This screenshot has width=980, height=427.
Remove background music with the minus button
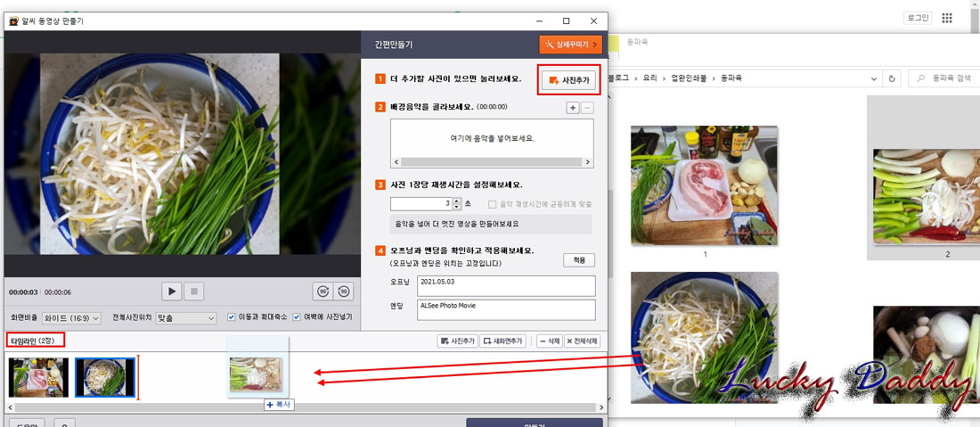coord(587,108)
